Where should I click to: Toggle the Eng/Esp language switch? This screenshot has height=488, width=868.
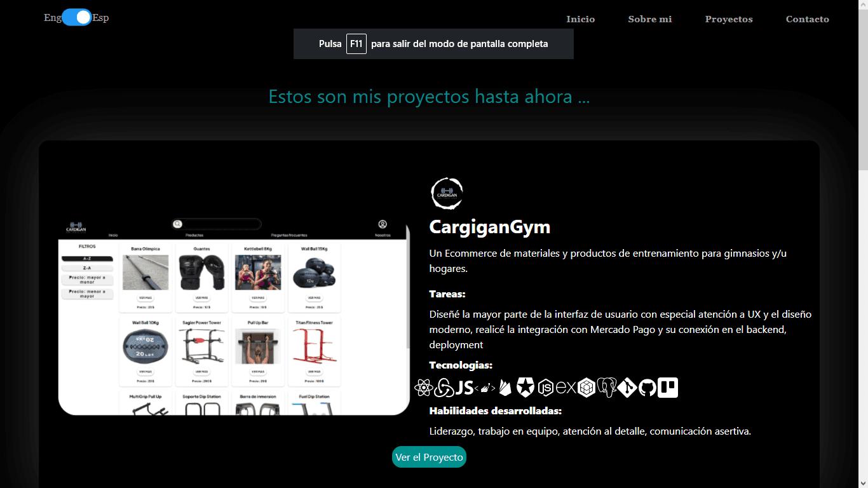[x=77, y=18]
